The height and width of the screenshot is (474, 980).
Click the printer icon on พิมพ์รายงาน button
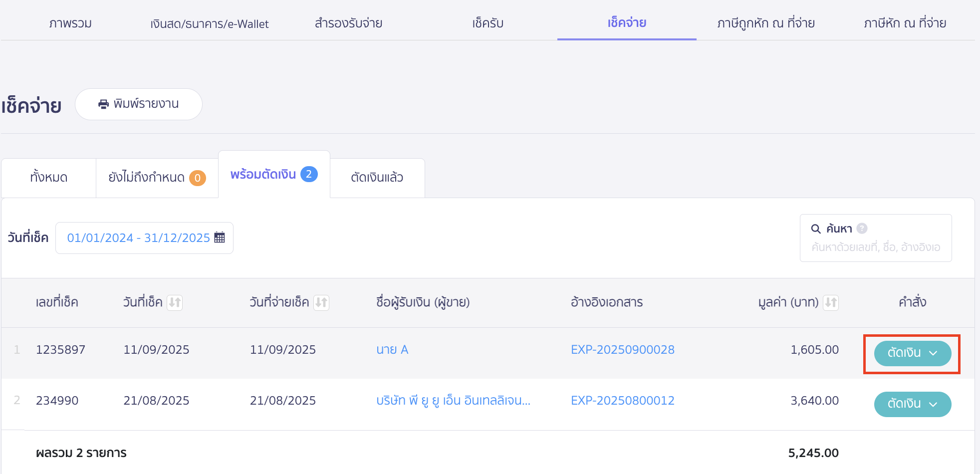(103, 104)
